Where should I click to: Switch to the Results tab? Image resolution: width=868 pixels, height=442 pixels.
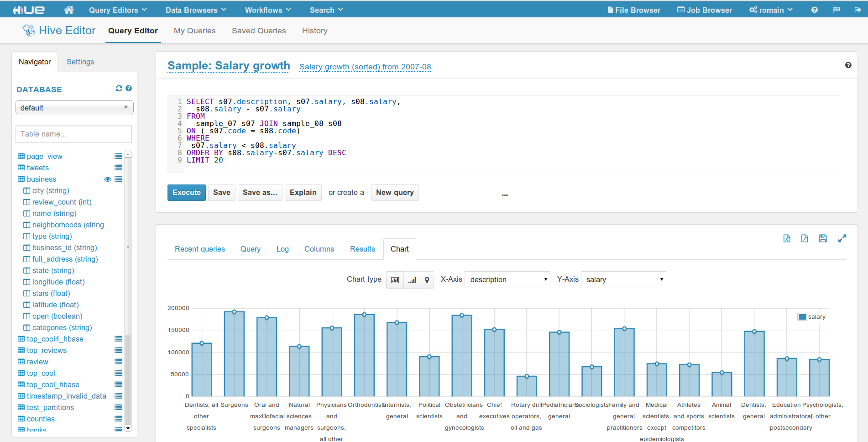click(x=362, y=249)
